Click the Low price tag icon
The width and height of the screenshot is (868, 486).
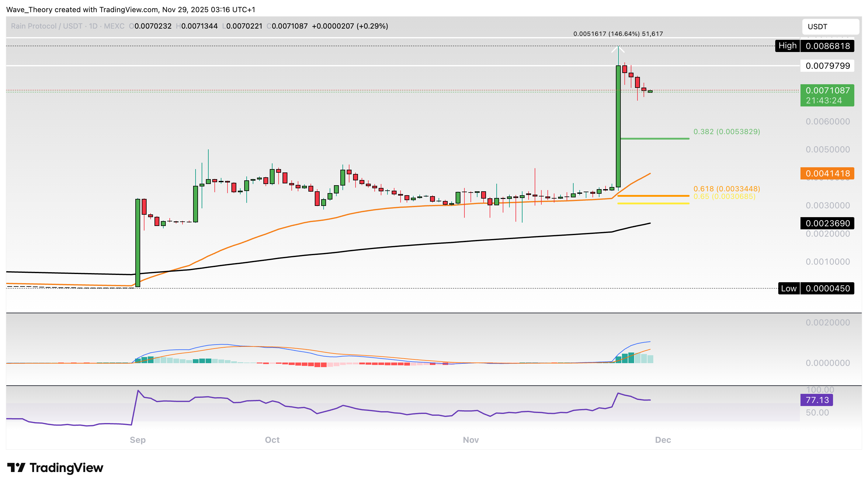[x=789, y=289]
